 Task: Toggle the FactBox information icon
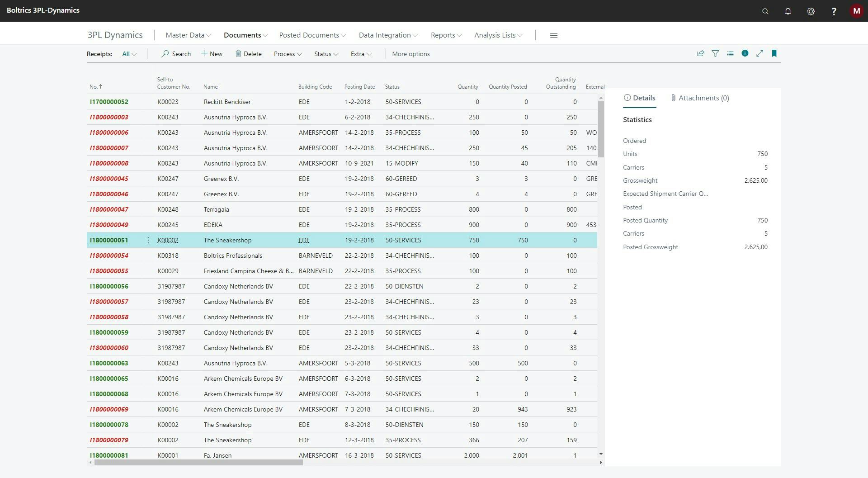click(x=745, y=53)
